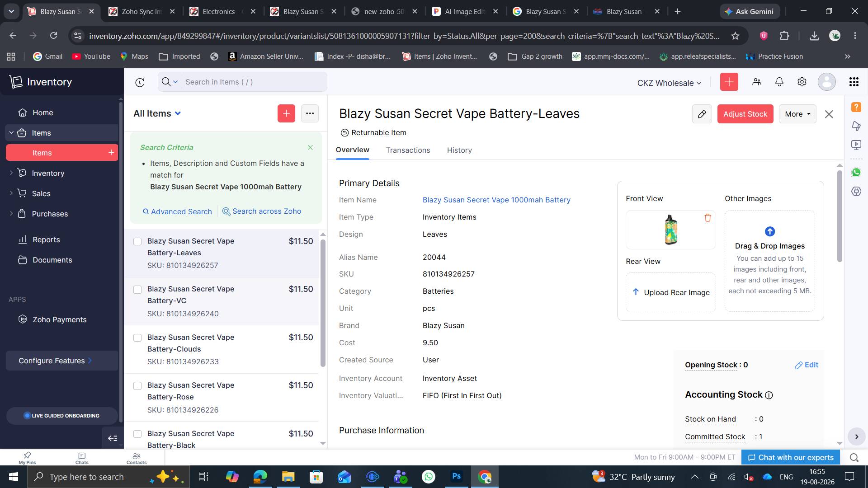This screenshot has width=868, height=488.
Task: Open the settings gear icon in header
Action: 802,82
